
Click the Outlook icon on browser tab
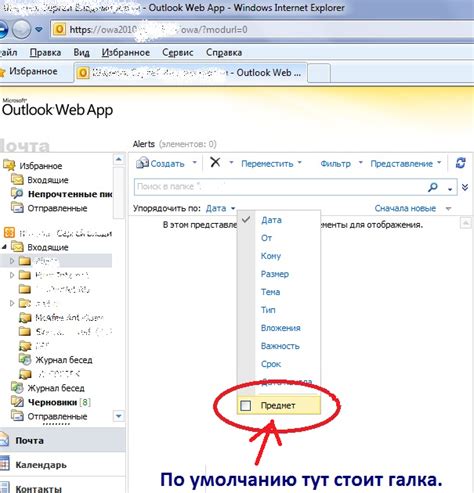coord(83,73)
